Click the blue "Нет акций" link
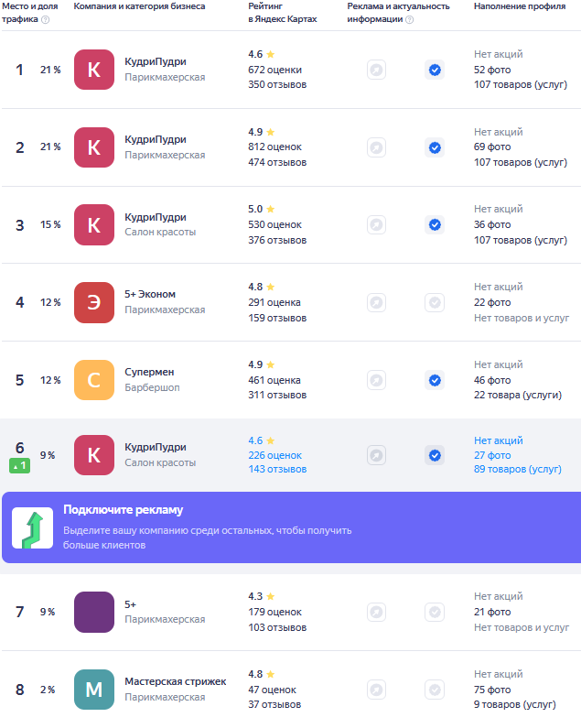Screen dimensions: 581x728 (x=499, y=440)
